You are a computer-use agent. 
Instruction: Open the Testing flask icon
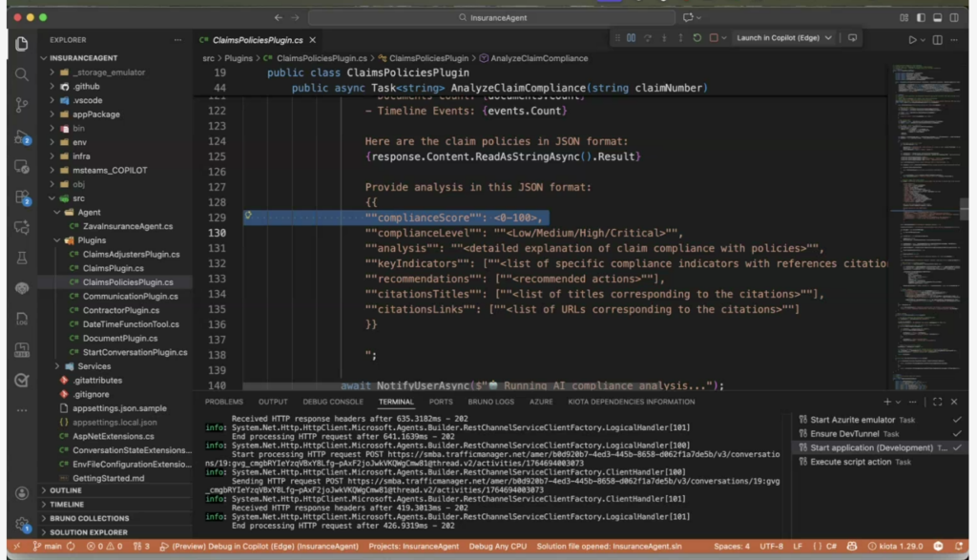coord(21,258)
